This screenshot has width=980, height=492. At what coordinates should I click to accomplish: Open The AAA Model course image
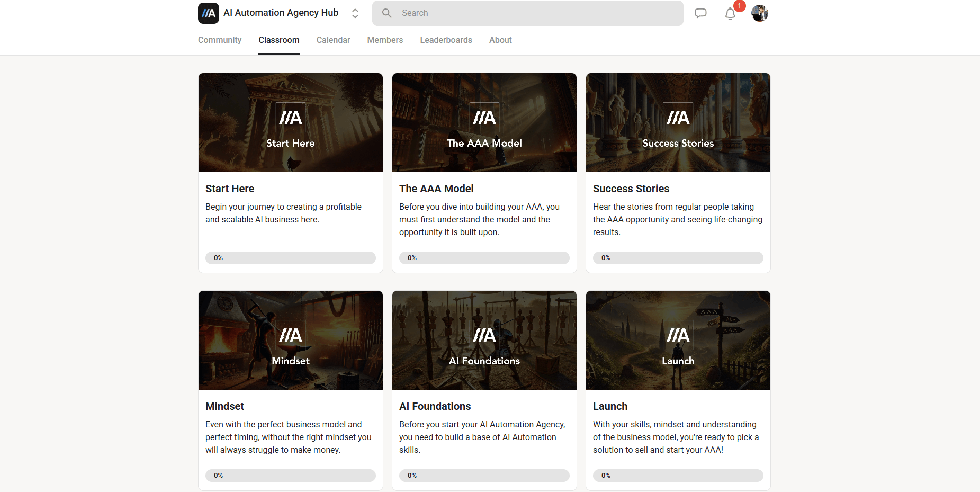[x=484, y=122]
